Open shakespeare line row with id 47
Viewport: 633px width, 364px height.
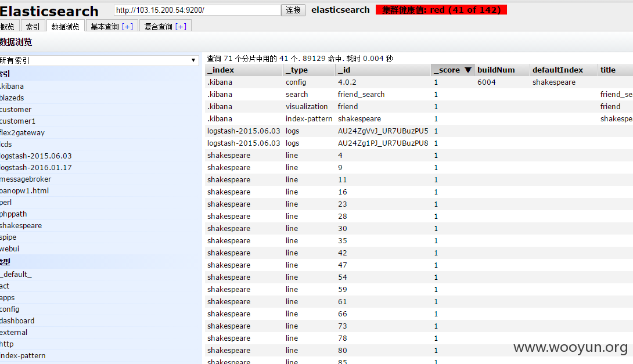[x=419, y=265]
